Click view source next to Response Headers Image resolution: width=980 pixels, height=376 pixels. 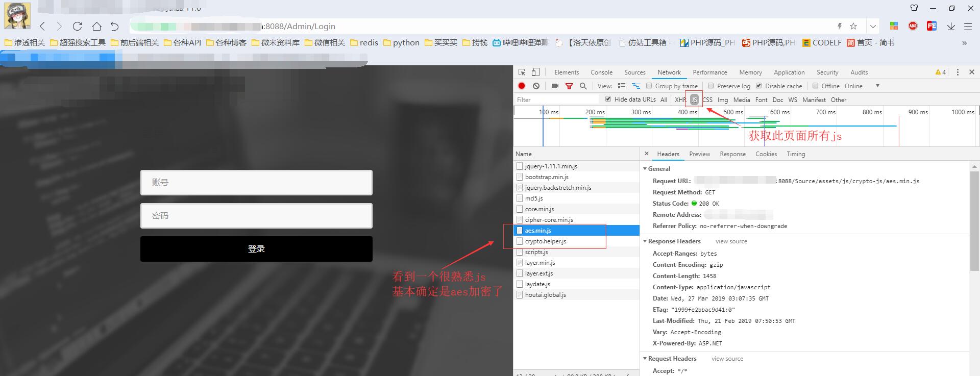pyautogui.click(x=731, y=241)
